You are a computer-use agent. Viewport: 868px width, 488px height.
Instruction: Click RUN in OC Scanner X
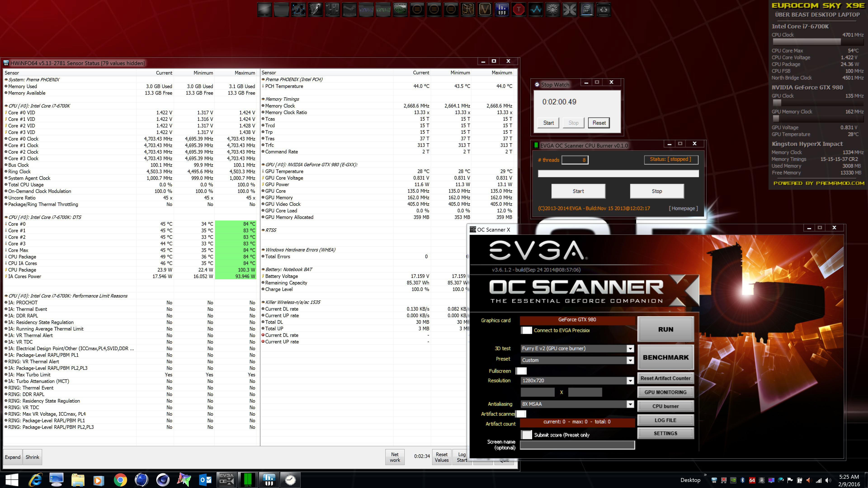coord(665,329)
